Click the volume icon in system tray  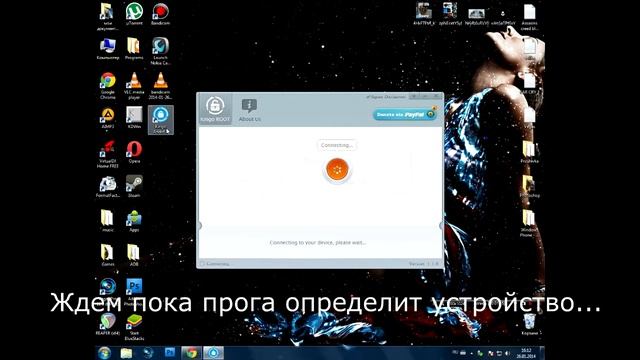507,353
